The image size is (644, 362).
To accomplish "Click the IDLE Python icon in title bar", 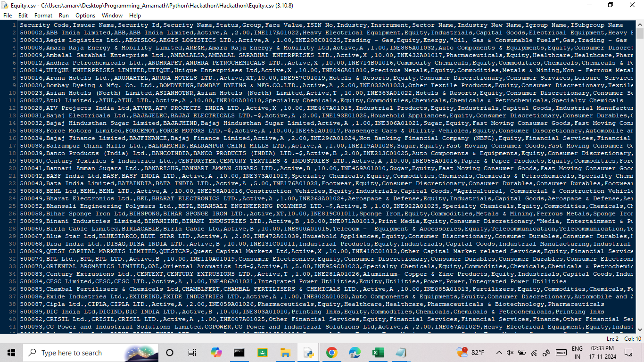I will [5, 5].
